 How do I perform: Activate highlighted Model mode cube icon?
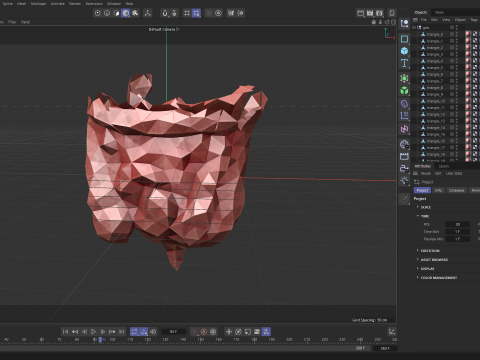click(126, 13)
